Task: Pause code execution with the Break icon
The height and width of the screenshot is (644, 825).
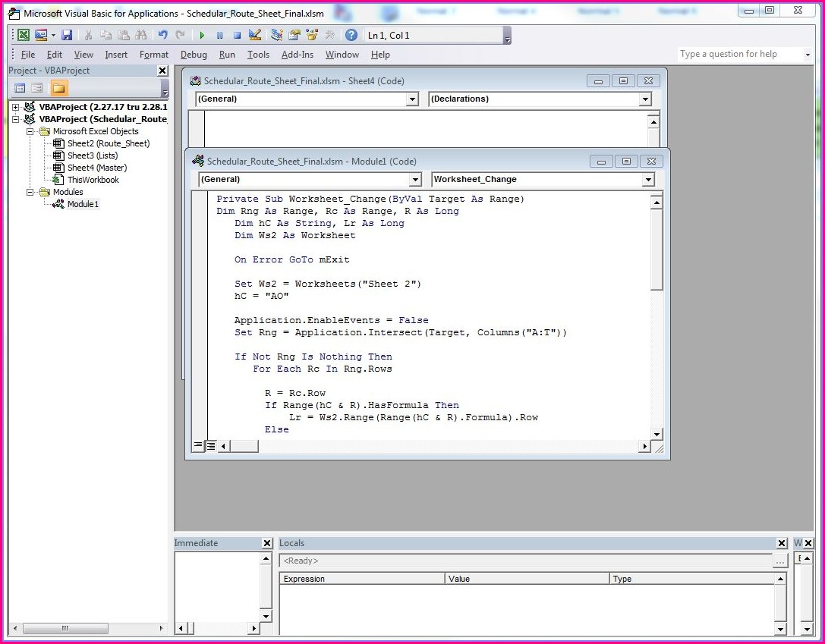Action: [x=219, y=34]
